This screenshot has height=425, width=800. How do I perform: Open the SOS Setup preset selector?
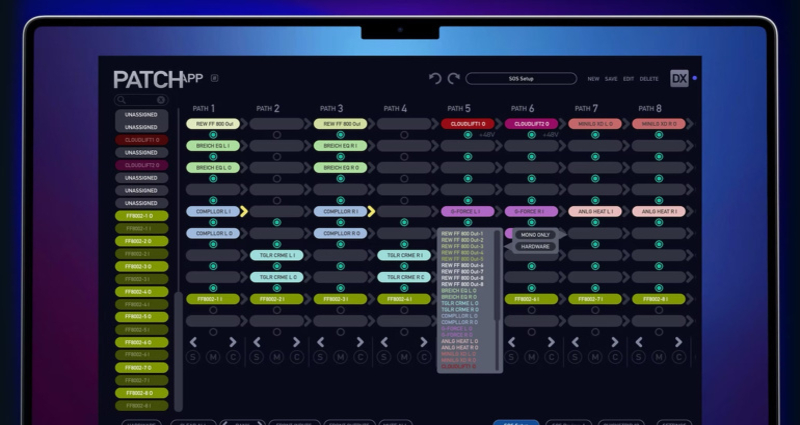click(x=521, y=79)
